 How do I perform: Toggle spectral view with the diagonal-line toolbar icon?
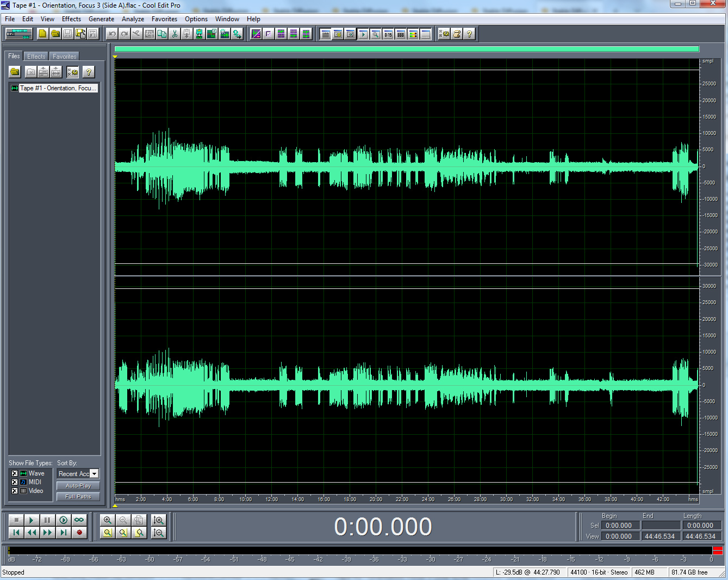point(256,34)
